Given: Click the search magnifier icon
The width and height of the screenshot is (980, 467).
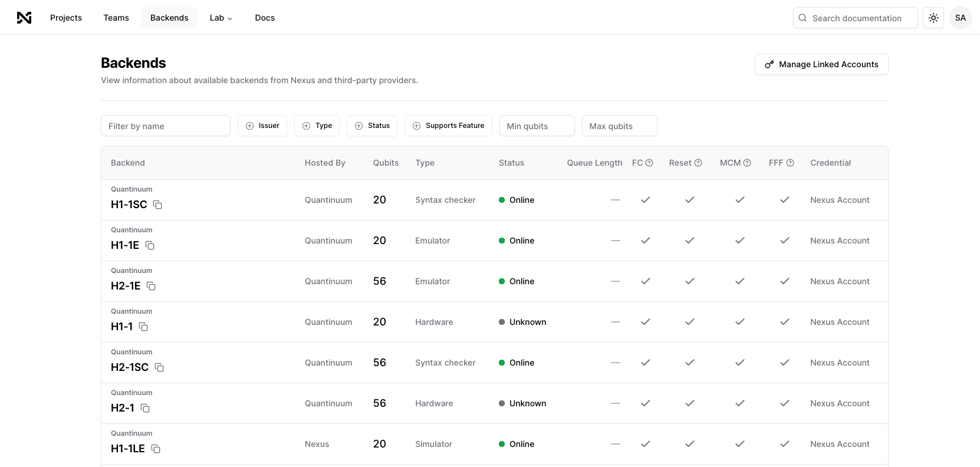Looking at the screenshot, I should coord(803,18).
